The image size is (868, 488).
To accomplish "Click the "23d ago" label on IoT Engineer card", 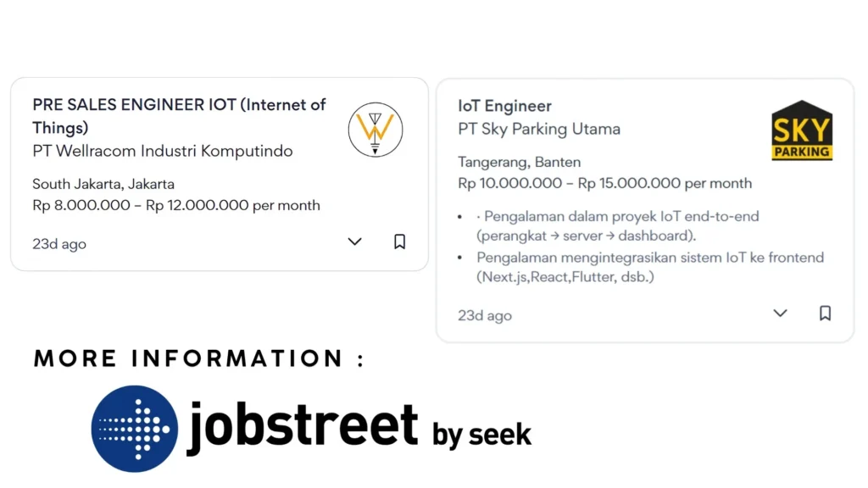I will coord(484,315).
